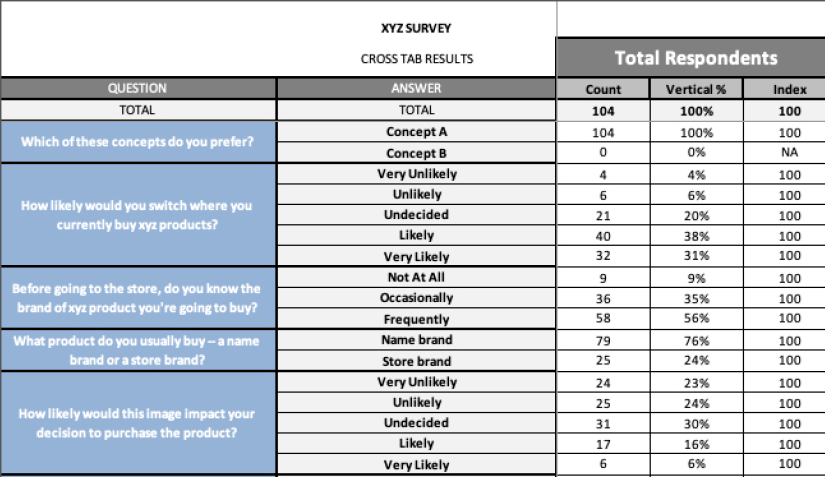Click the Store brand answer cell
This screenshot has height=477, width=825.
[x=416, y=361]
